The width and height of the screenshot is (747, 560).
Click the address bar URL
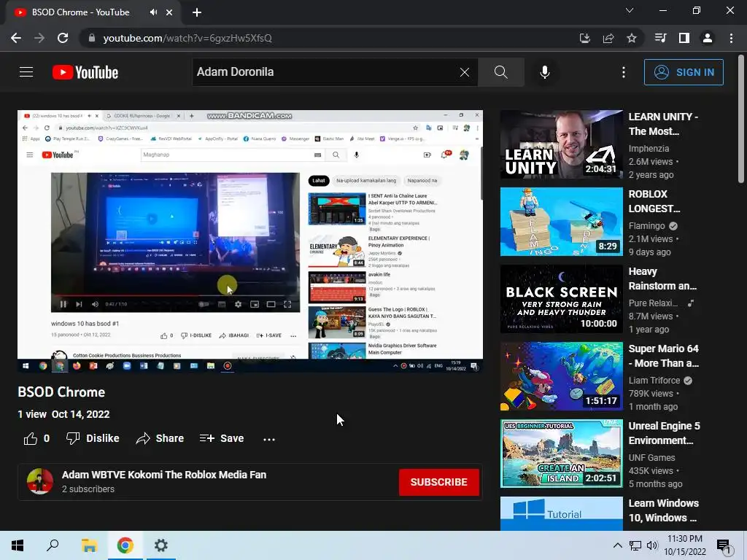point(187,38)
